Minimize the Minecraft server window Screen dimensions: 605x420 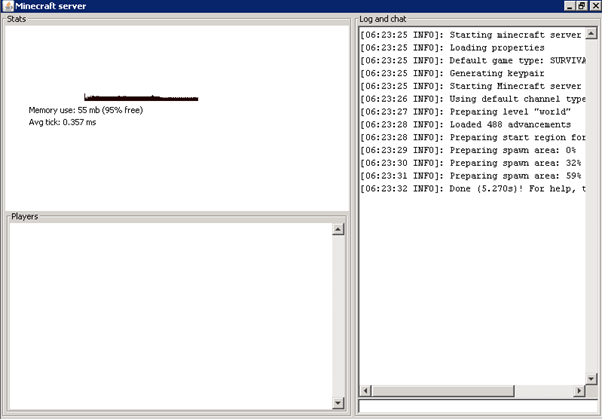570,6
